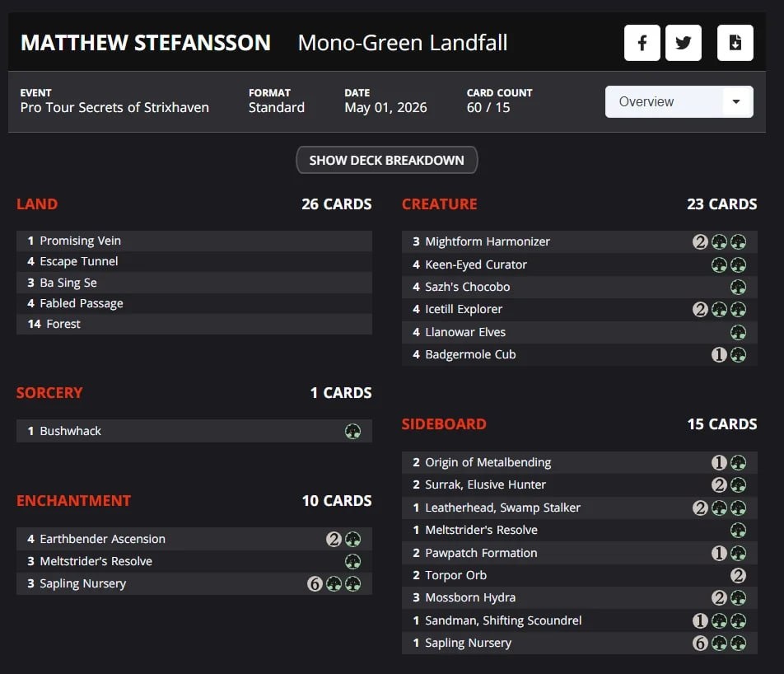Click the generic 6 mana symbol on enchantment Sapling Nursery
The height and width of the screenshot is (674, 784).
(315, 584)
